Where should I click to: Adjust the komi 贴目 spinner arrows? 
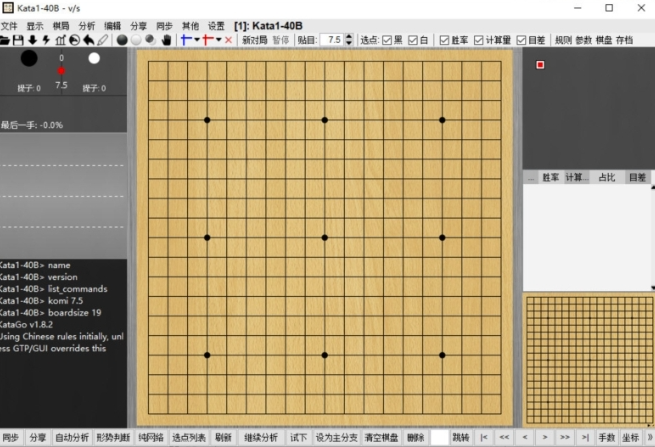pyautogui.click(x=348, y=40)
